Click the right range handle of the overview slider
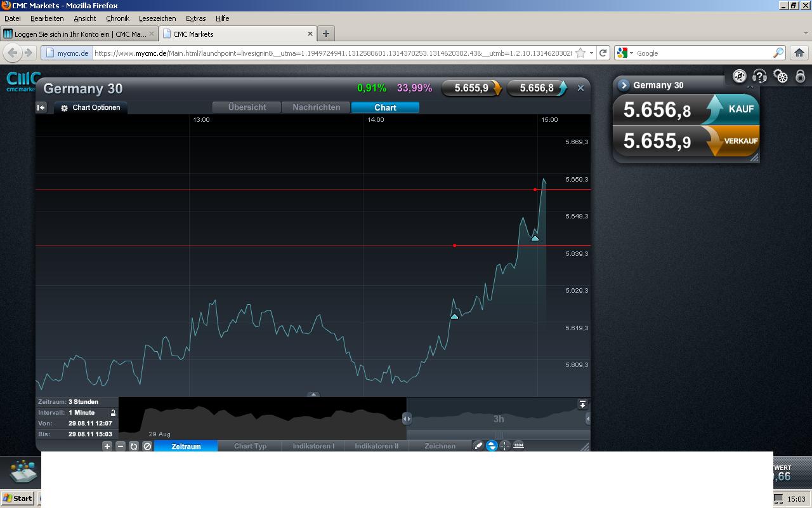This screenshot has height=508, width=812. tap(588, 418)
